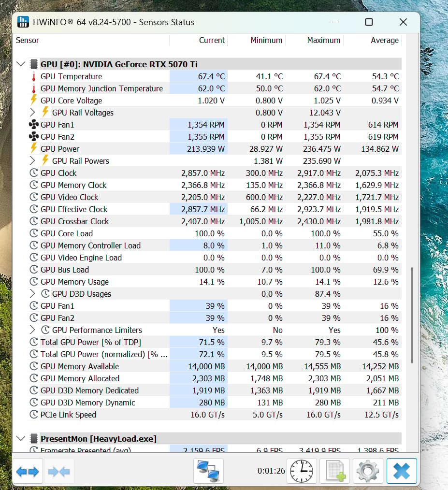Image resolution: width=448 pixels, height=490 pixels.
Task: Click the Average column header
Action: click(x=385, y=40)
